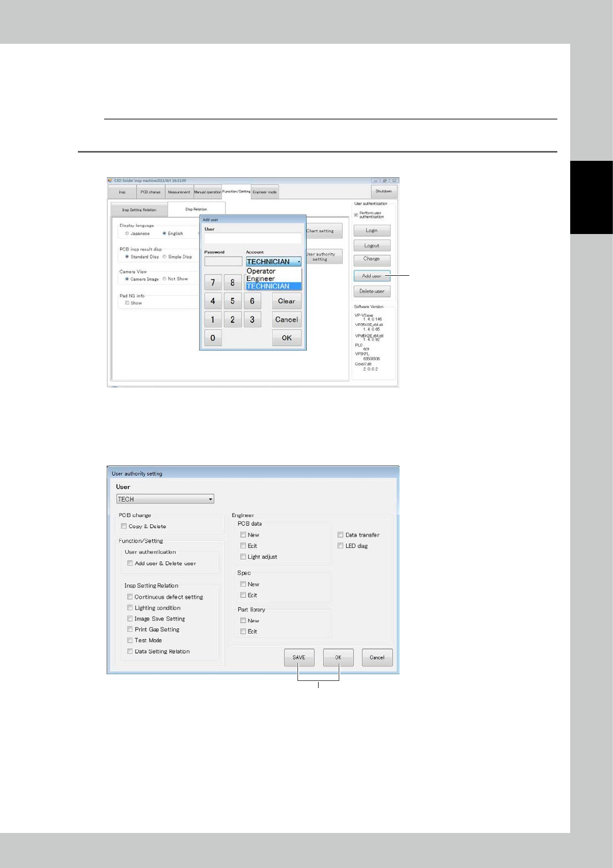Enable Copy & Delete permission
Image resolution: width=613 pixels, height=868 pixels.
tap(124, 526)
